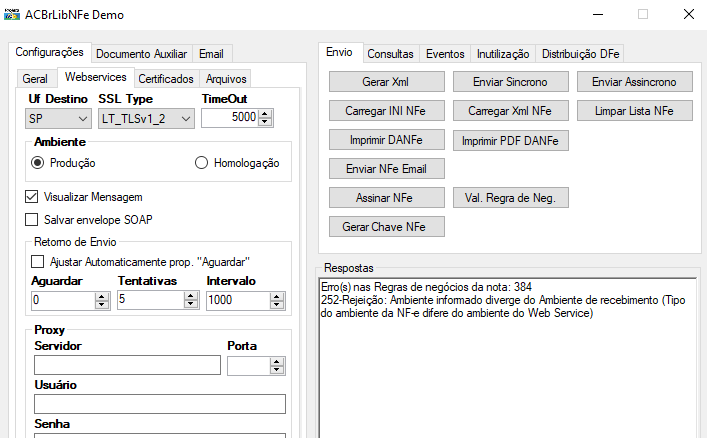Open the Documento Auxiliar tab
The height and width of the screenshot is (438, 707).
click(x=142, y=54)
